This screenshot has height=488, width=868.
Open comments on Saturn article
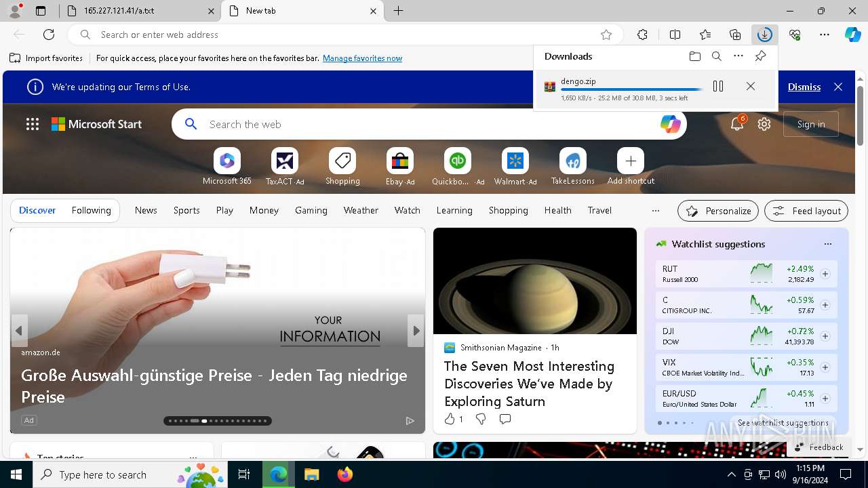[505, 420]
